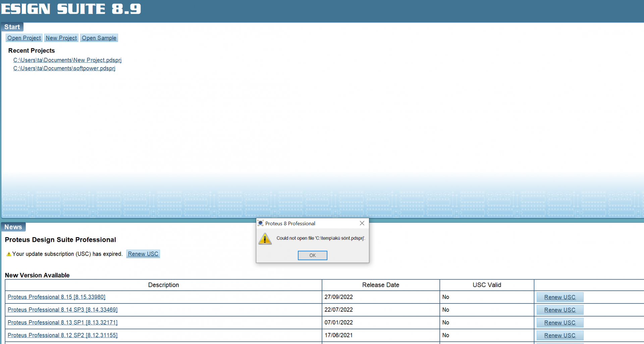
Task: Open recent project New Project.pdsprj
Action: click(67, 60)
